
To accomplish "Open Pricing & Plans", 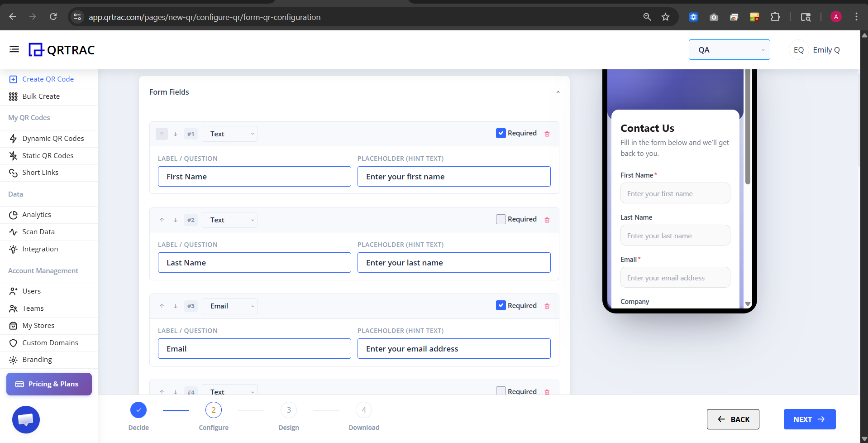I will [48, 384].
